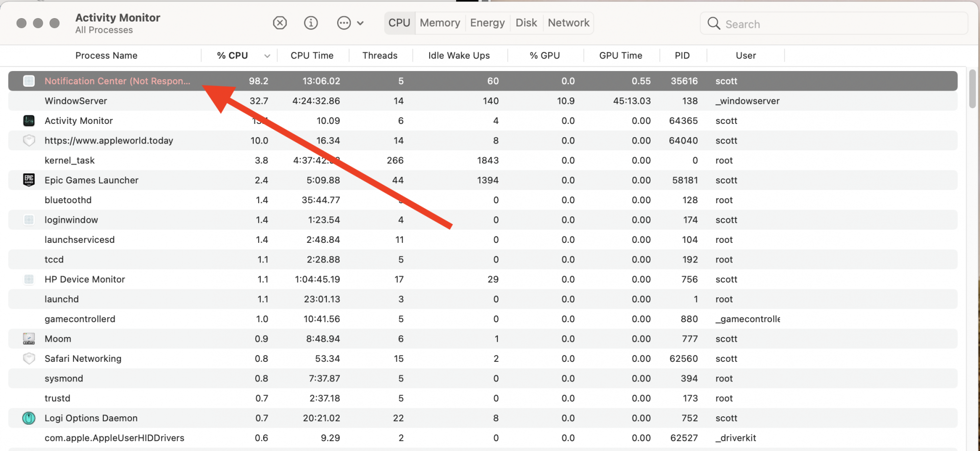Click the Quit Process (X) toolbar icon
Viewport: 980px width, 451px height.
(280, 23)
